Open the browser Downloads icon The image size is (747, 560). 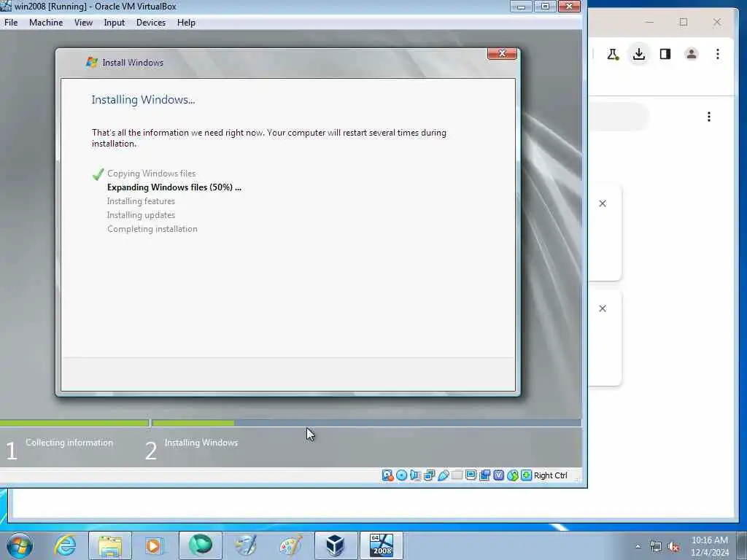pos(639,54)
